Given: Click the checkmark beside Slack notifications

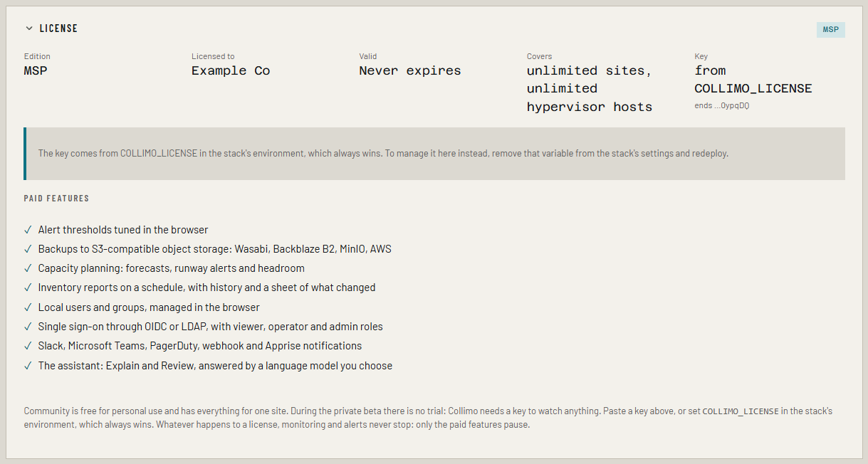Looking at the screenshot, I should click(28, 346).
